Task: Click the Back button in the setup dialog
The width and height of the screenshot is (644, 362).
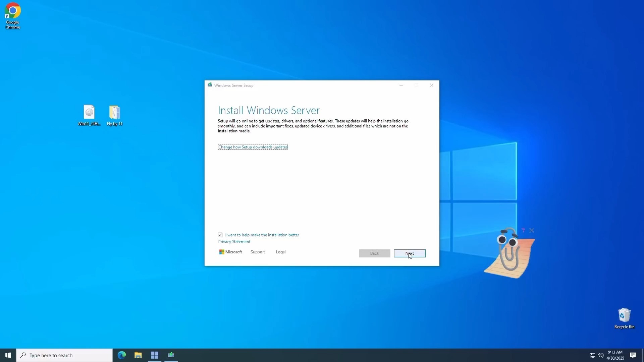Action: click(374, 253)
